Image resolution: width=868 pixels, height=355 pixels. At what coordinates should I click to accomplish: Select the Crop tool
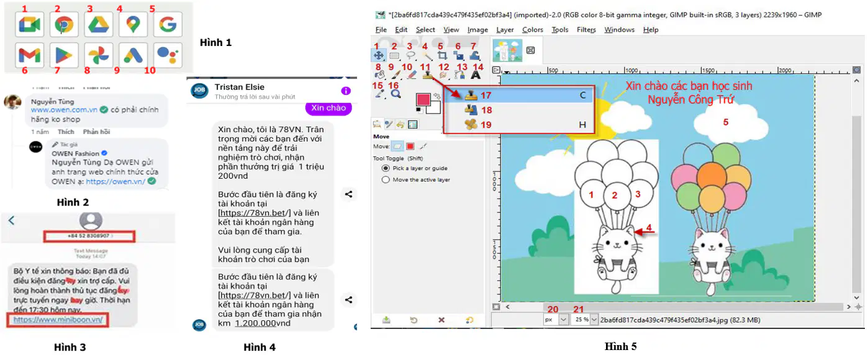pos(442,56)
